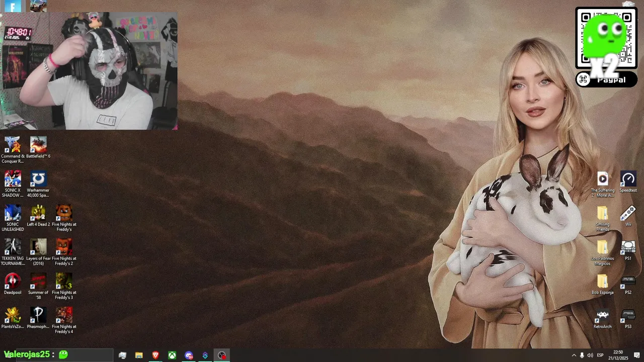Open the Command & Conquer desktop shortcut
Viewport: 644px width, 362px height.
click(13, 150)
